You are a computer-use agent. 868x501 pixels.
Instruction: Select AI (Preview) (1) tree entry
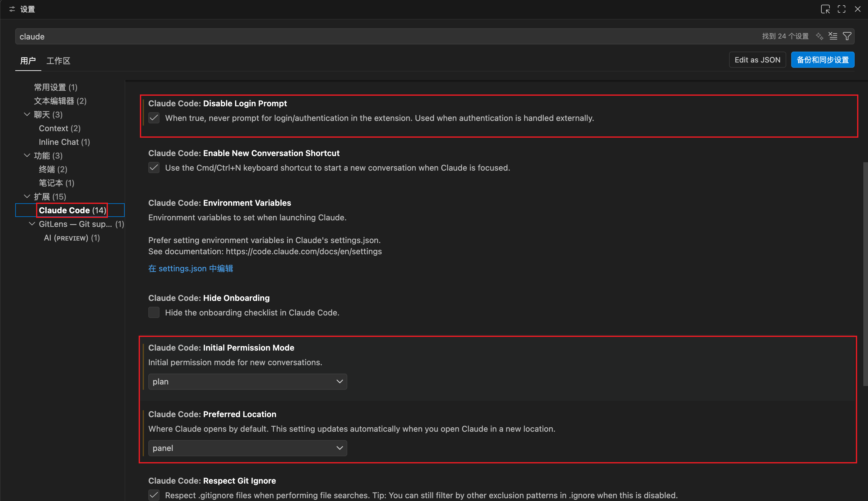coord(72,238)
